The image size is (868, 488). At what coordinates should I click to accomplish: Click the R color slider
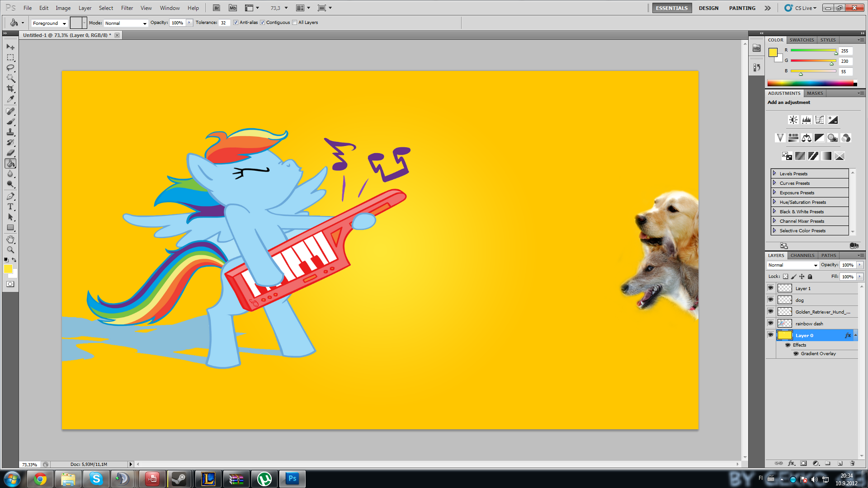click(x=813, y=51)
